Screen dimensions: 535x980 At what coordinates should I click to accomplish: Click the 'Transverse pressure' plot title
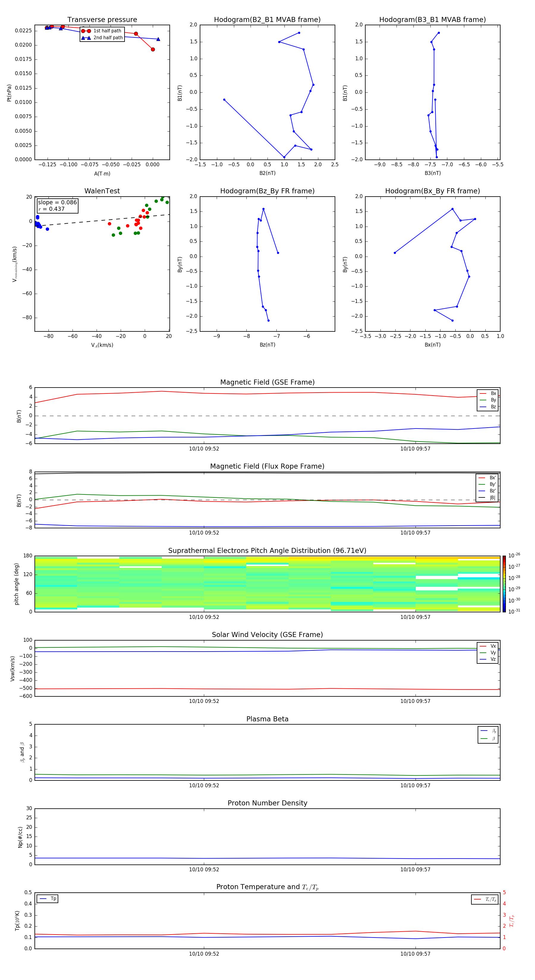point(102,20)
